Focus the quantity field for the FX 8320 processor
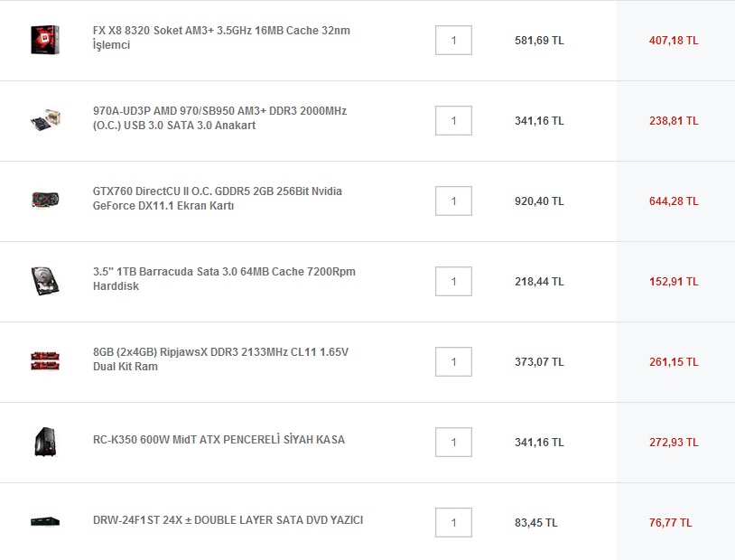Image resolution: width=735 pixels, height=560 pixels. tap(453, 41)
